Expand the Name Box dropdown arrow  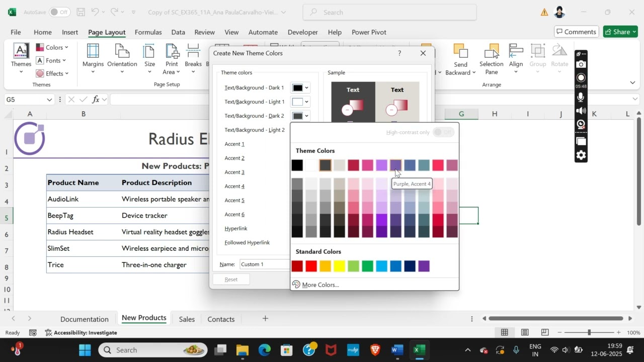pos(49,100)
